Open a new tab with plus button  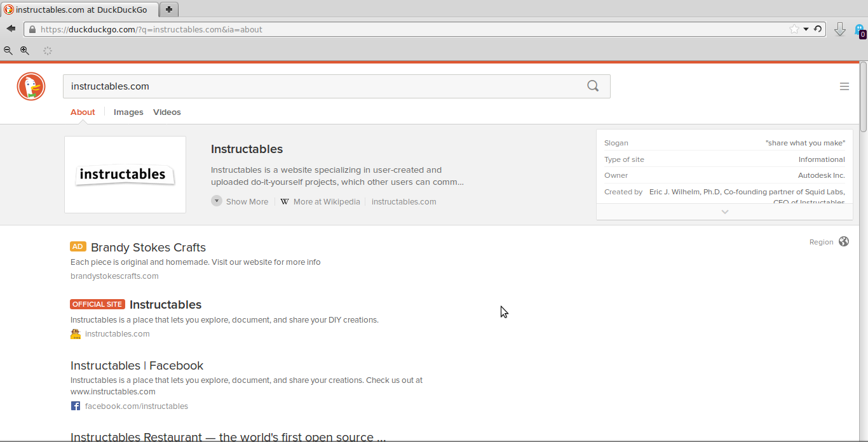pyautogui.click(x=169, y=10)
